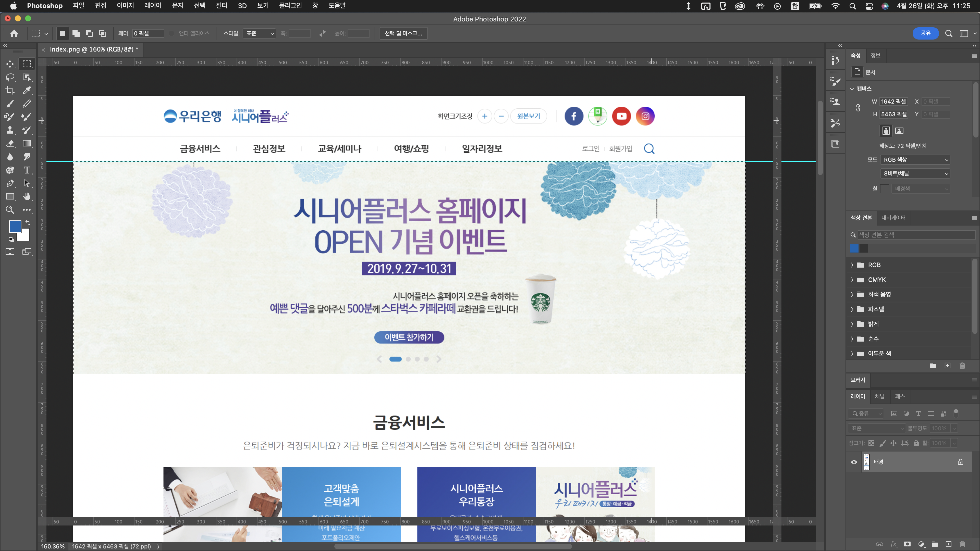Click the 선택 및 마스크 button
980x551 pixels.
pyautogui.click(x=404, y=33)
